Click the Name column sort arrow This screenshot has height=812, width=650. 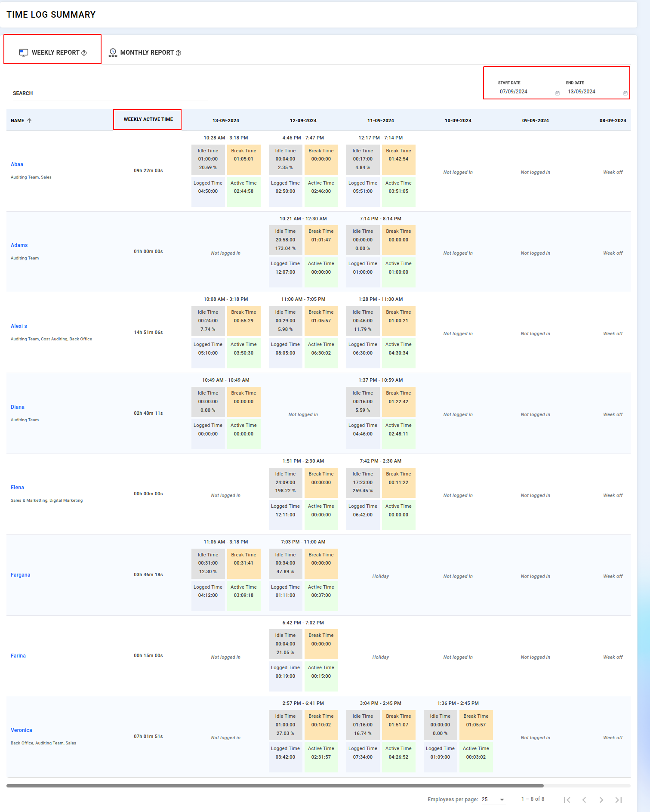click(29, 121)
